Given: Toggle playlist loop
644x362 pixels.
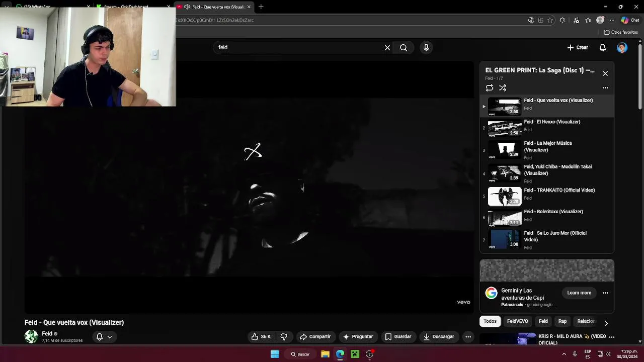Looking at the screenshot, I should [x=490, y=88].
